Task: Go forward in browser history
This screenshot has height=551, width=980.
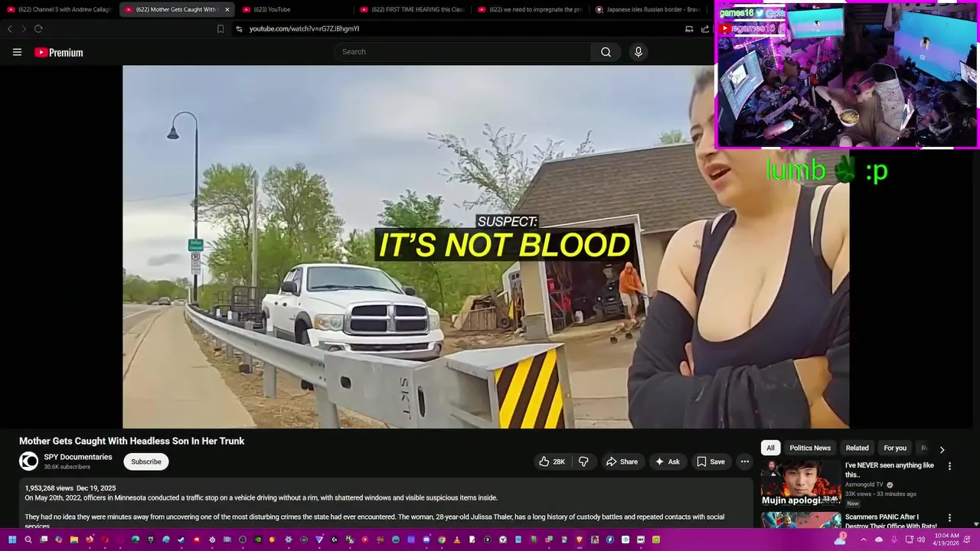Action: point(23,28)
